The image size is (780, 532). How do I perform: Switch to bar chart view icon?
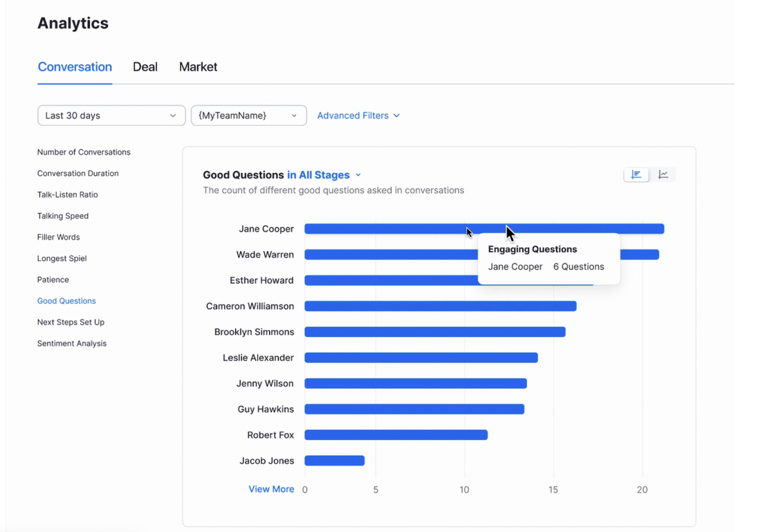pyautogui.click(x=636, y=175)
